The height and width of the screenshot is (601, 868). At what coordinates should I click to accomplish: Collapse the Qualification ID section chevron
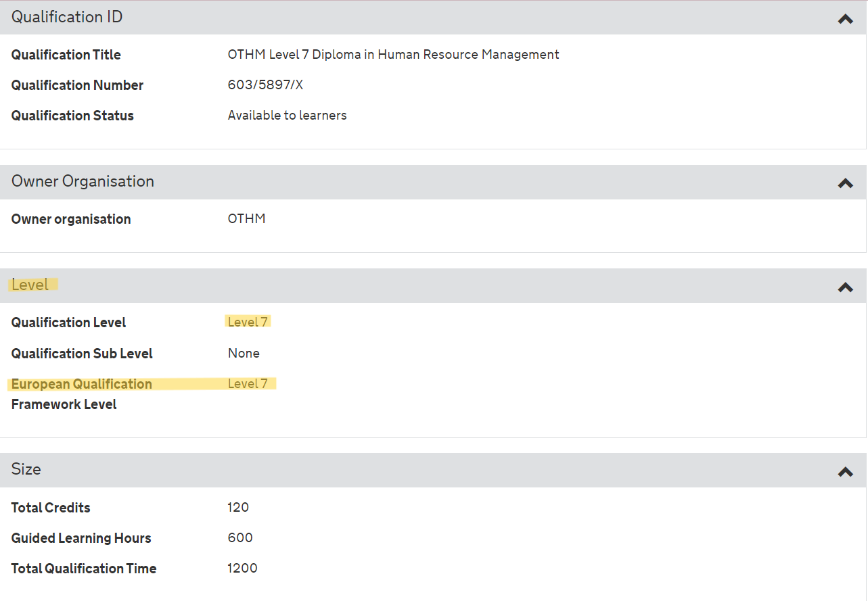coord(845,19)
